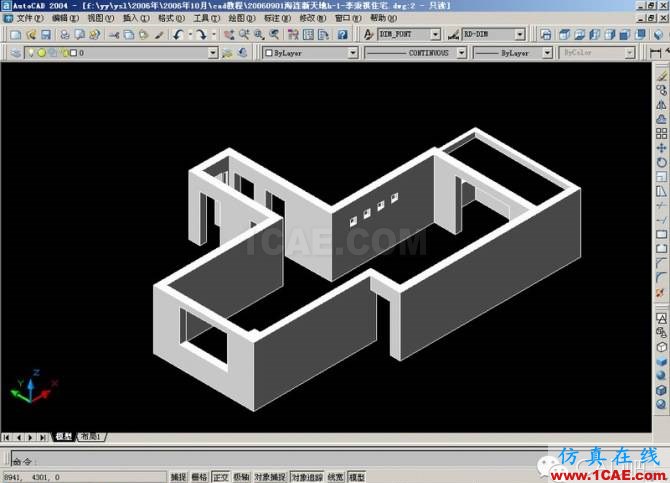670x483 pixels.
Task: Click the Plot printer icon
Action: (x=65, y=35)
